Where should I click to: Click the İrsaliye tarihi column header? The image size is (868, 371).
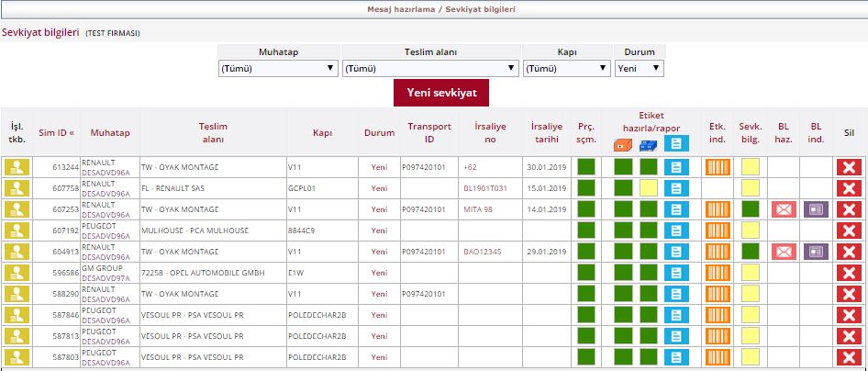click(548, 133)
